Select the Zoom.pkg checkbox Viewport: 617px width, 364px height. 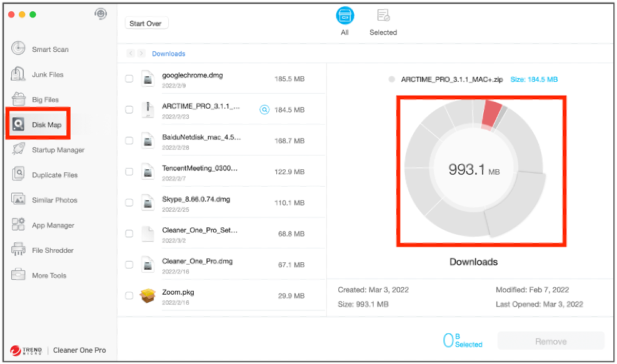pos(129,296)
